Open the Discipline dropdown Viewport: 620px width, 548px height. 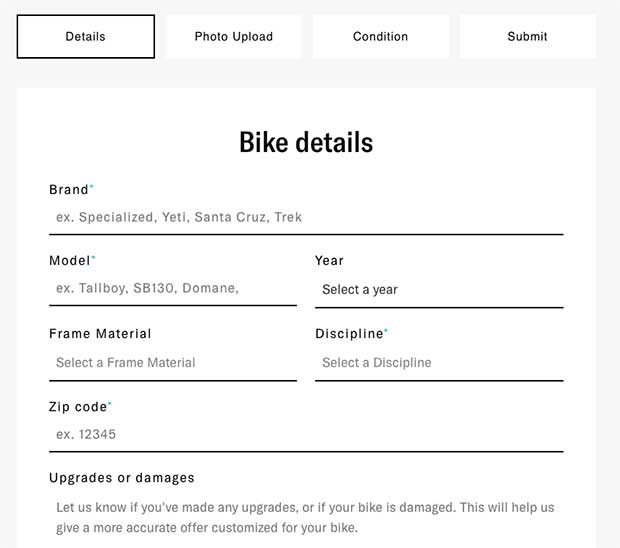(439, 363)
